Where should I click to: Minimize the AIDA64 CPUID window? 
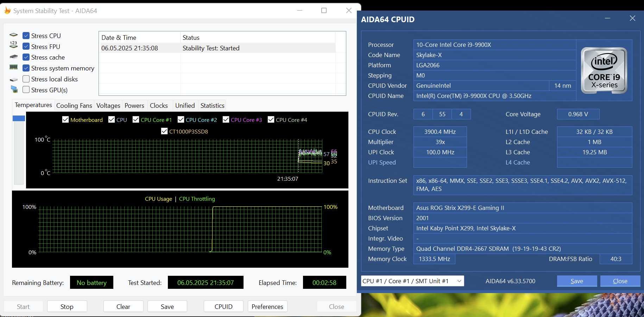coord(607,18)
